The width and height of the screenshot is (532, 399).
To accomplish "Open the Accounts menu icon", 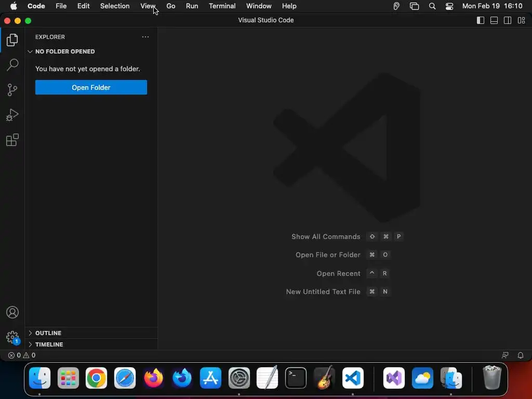I will point(12,312).
